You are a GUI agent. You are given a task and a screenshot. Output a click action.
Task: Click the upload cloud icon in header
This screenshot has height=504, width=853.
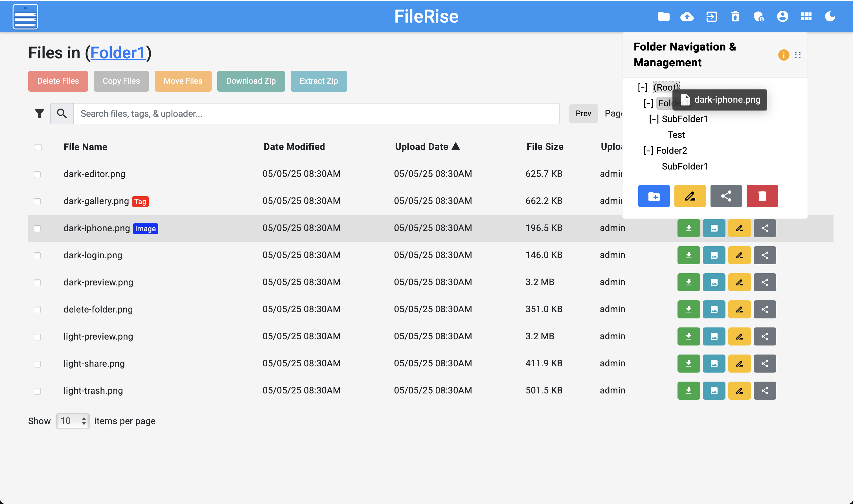(x=687, y=16)
